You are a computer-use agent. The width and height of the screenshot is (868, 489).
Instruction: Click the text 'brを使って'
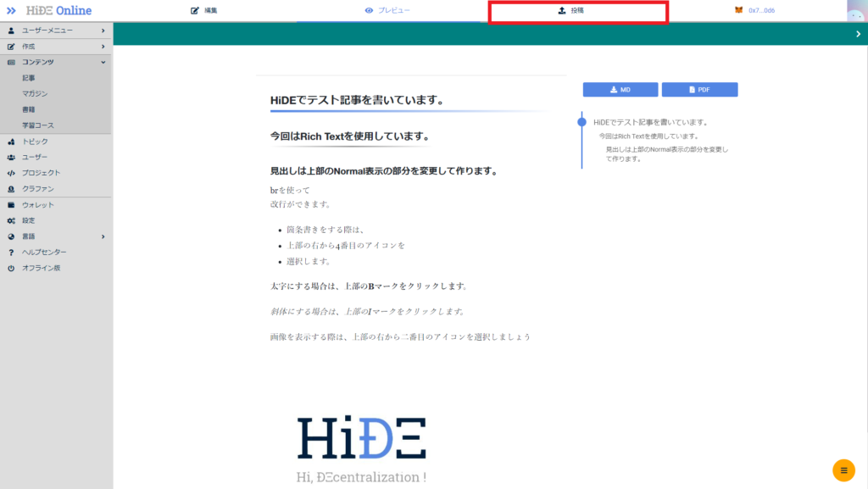pos(290,190)
